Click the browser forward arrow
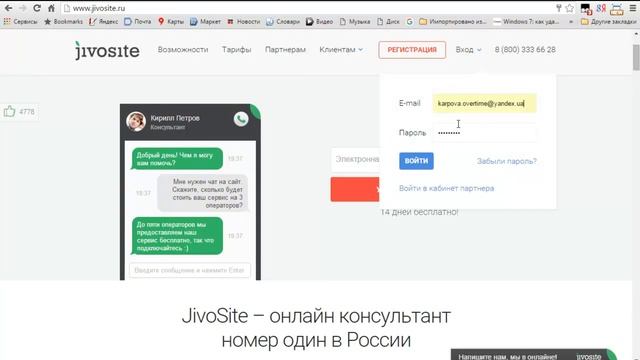The height and width of the screenshot is (360, 640). click(22, 8)
